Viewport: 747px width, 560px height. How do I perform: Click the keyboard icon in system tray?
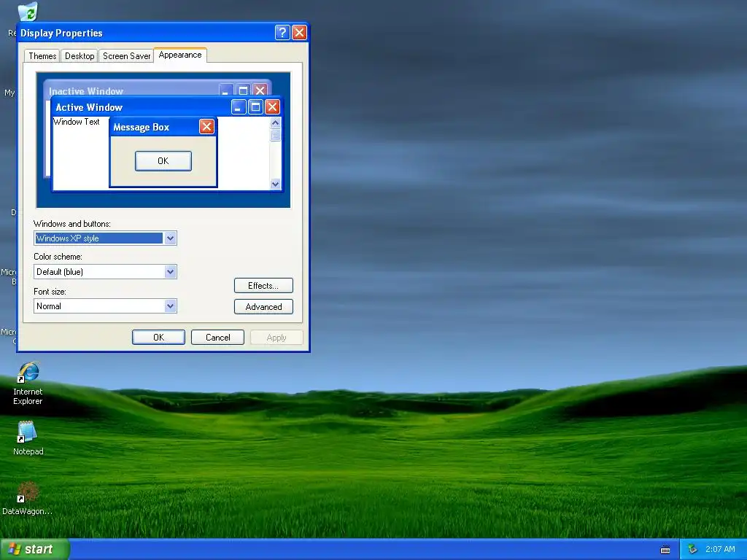[x=665, y=550]
